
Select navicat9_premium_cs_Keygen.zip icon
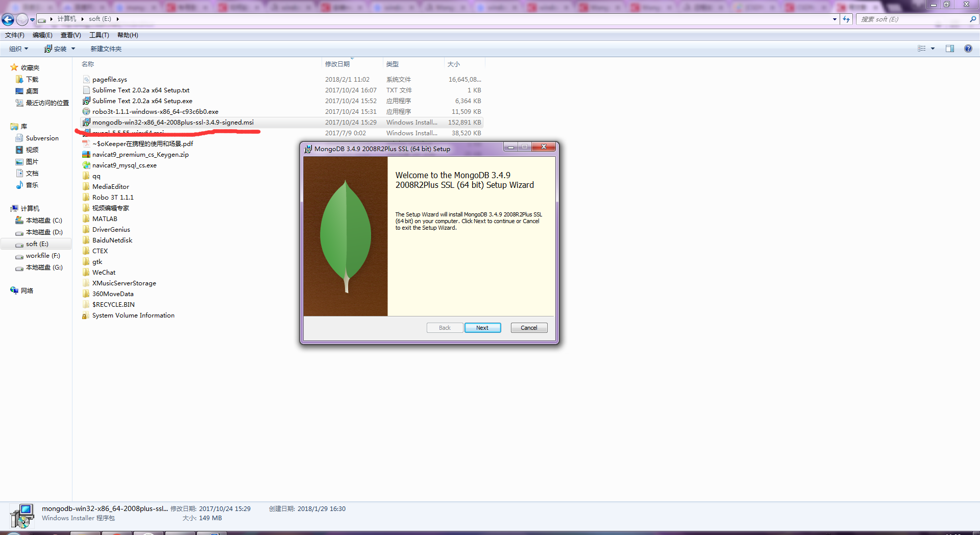click(x=86, y=155)
